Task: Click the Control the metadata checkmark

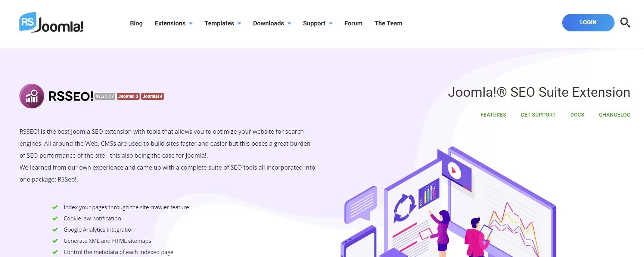Action: tap(55, 252)
